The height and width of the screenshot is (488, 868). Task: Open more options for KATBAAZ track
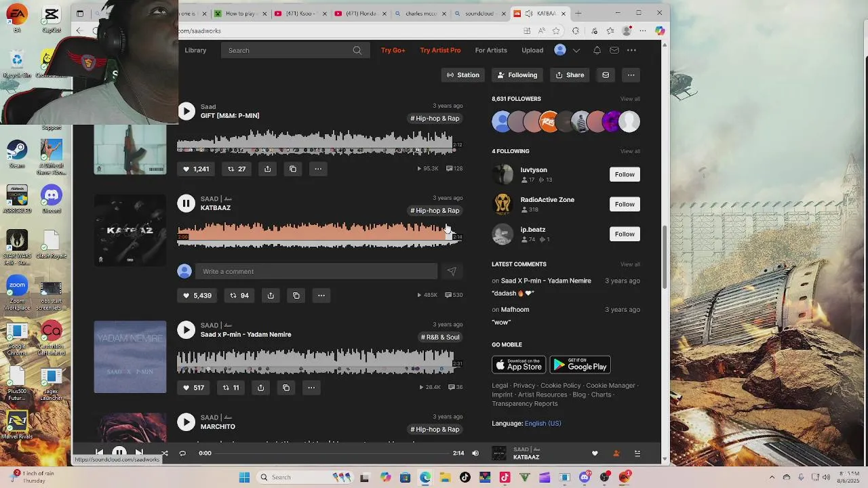321,296
